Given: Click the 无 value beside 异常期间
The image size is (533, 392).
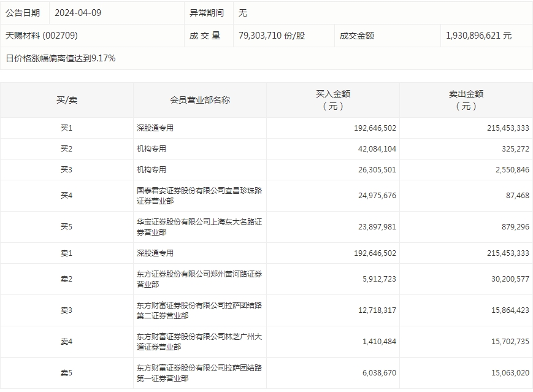Looking at the screenshot, I should (243, 13).
